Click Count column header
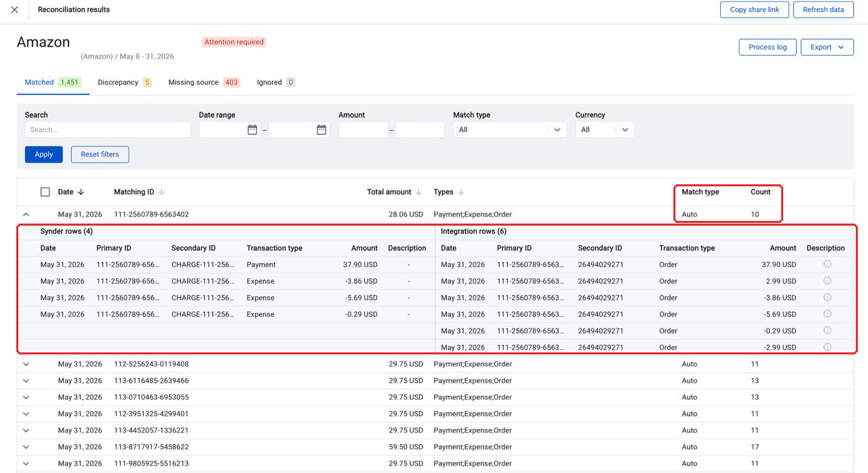Screen dimensions: 868x473 (760, 192)
